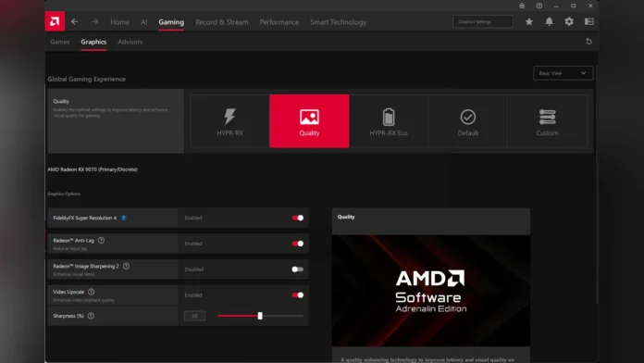Click the bug report icon
Image resolution: width=644 pixels, height=363 pixels.
pyautogui.click(x=522, y=6)
